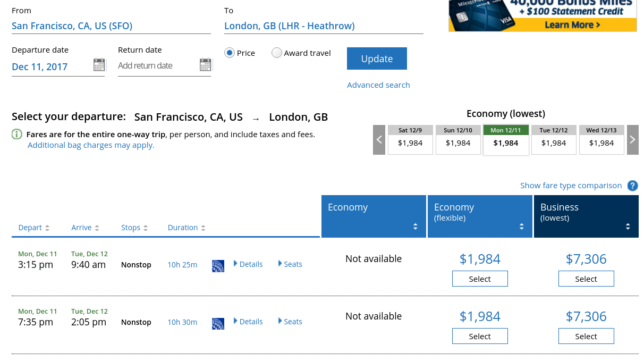Select the Award travel option

coord(276,53)
